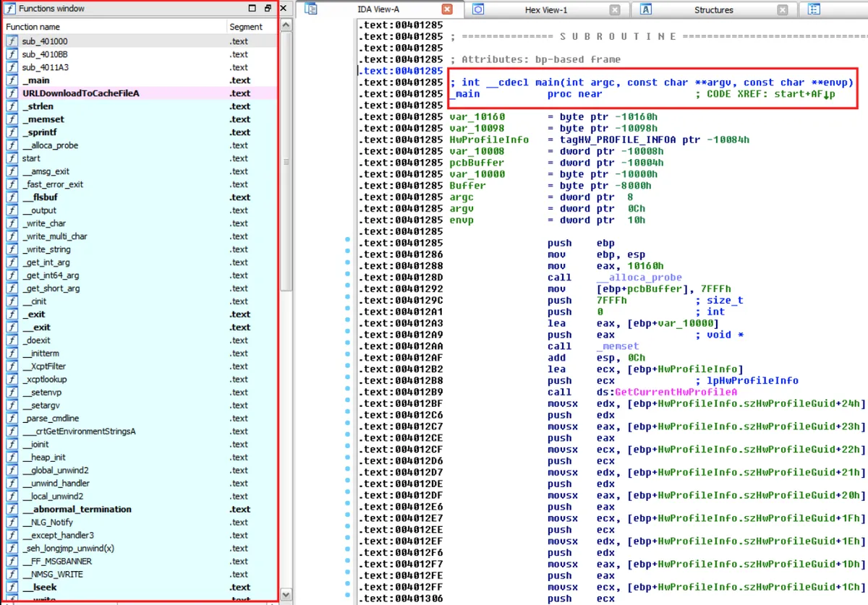Click the Structures tab icon
Viewport: 868px width, 605px height.
click(647, 9)
